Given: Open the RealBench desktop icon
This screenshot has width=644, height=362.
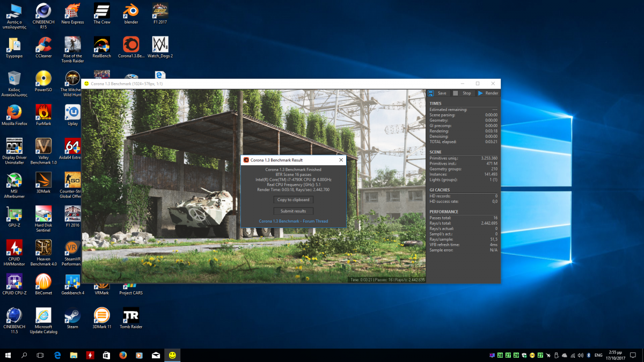Looking at the screenshot, I should point(102,47).
